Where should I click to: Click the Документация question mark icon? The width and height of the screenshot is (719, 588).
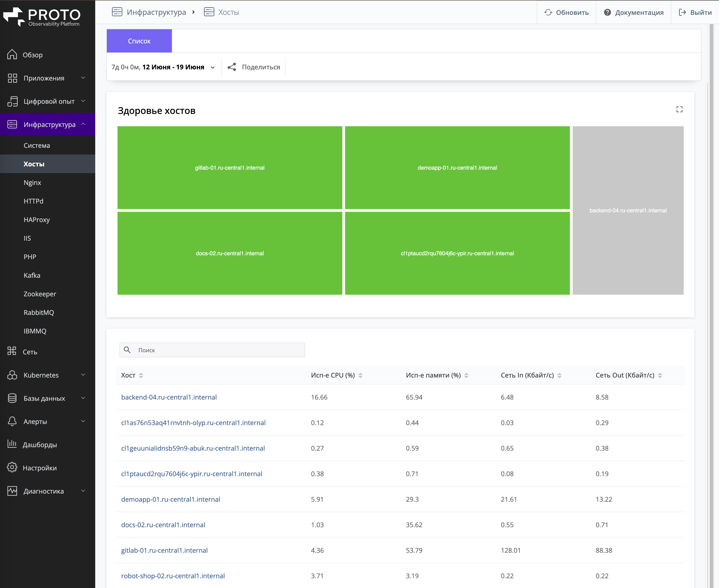pos(607,12)
